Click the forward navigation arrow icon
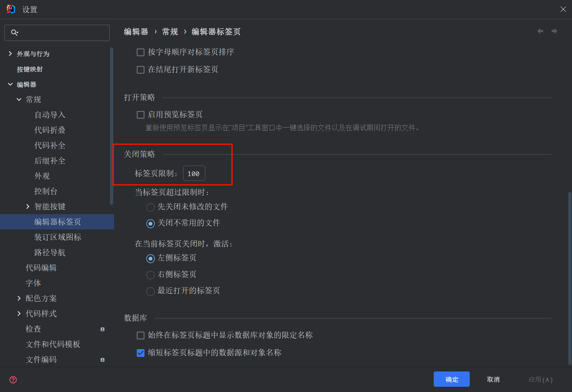Image resolution: width=572 pixels, height=392 pixels. click(554, 31)
